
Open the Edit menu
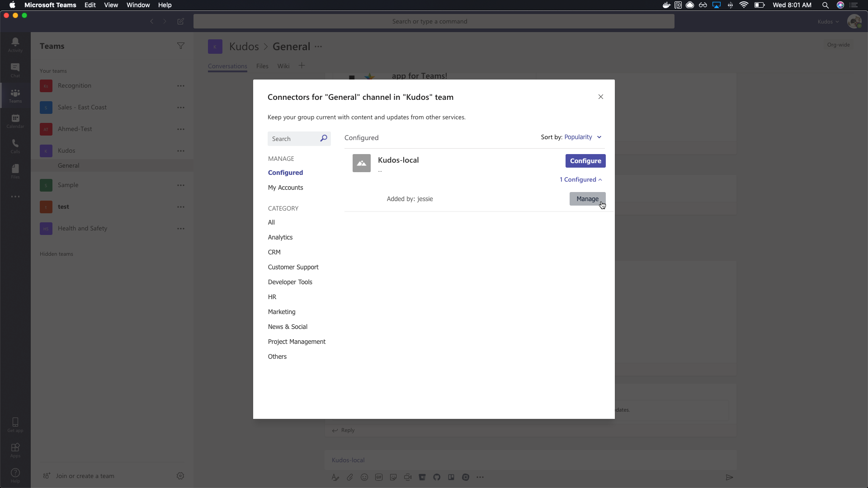(90, 5)
